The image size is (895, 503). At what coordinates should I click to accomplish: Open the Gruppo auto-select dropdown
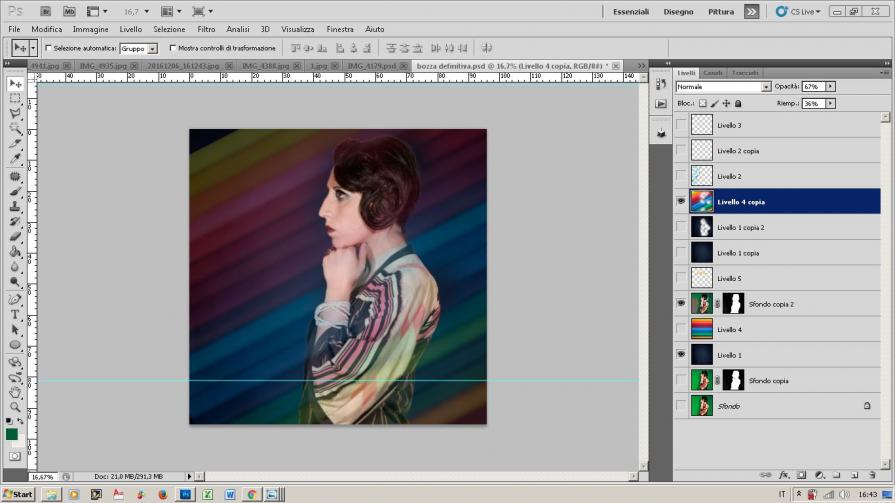point(152,48)
